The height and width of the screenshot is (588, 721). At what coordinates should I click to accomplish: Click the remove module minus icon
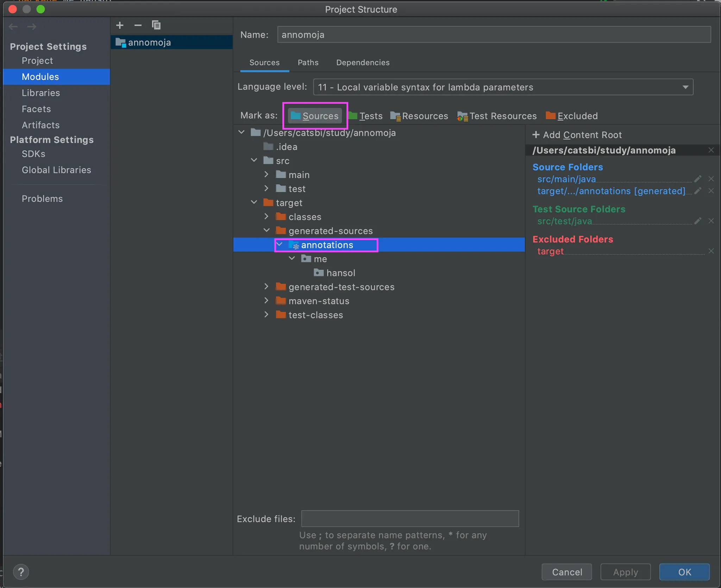[138, 25]
